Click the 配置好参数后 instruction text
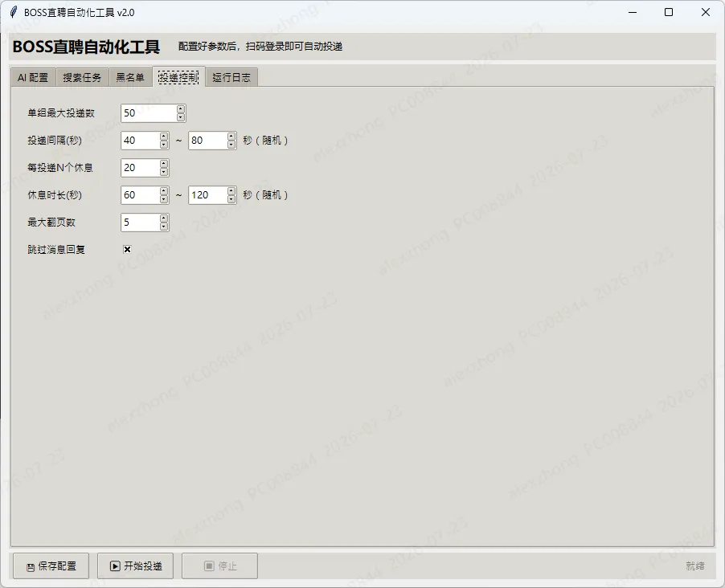The height and width of the screenshot is (588, 725). click(x=260, y=47)
